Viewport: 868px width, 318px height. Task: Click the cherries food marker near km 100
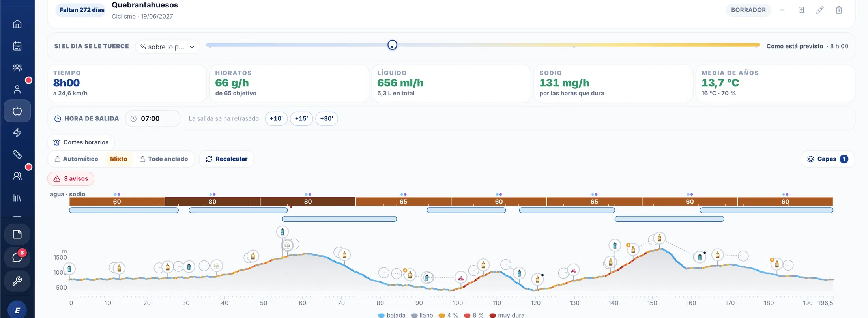(461, 278)
